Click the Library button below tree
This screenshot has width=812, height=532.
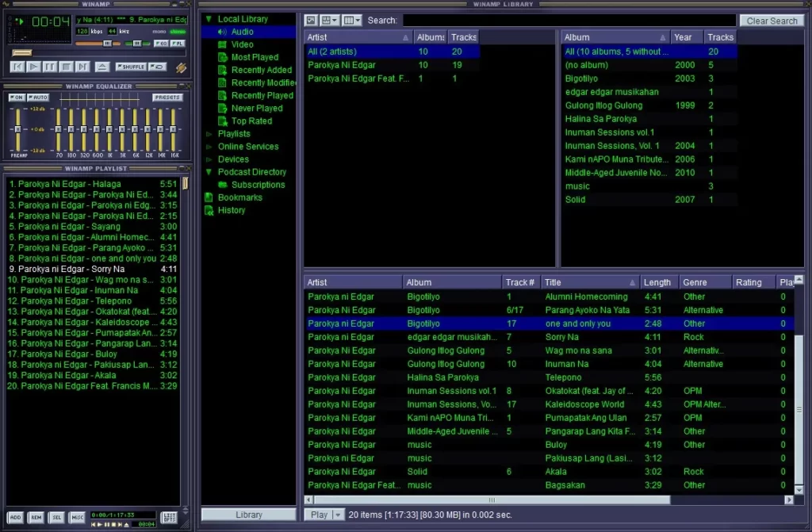(248, 515)
